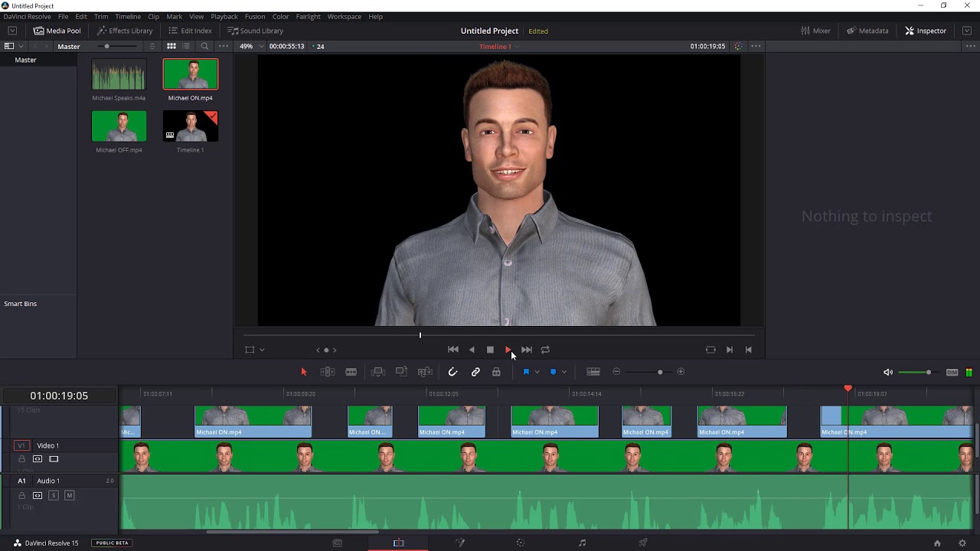Toggle timeline snapping magnet

click(x=452, y=372)
